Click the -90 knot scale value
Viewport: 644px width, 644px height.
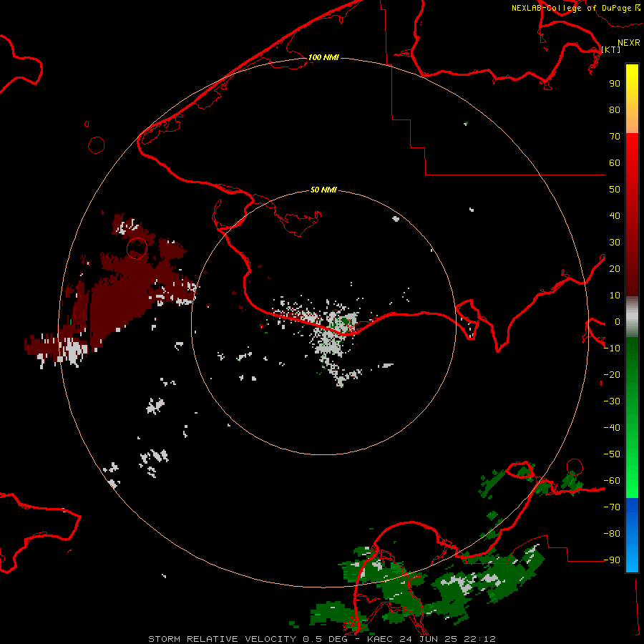pos(612,560)
